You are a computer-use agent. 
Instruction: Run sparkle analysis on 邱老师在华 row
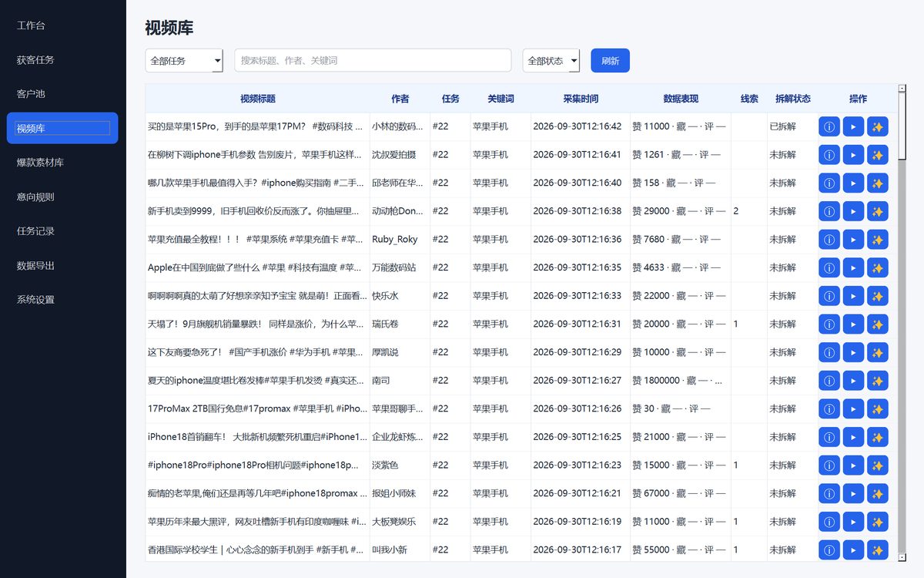click(x=877, y=183)
